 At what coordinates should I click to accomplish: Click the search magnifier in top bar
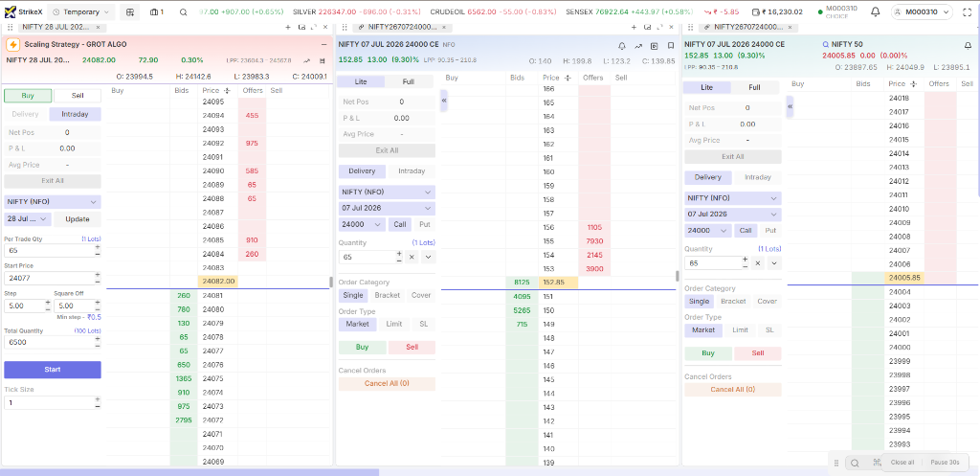click(x=183, y=11)
